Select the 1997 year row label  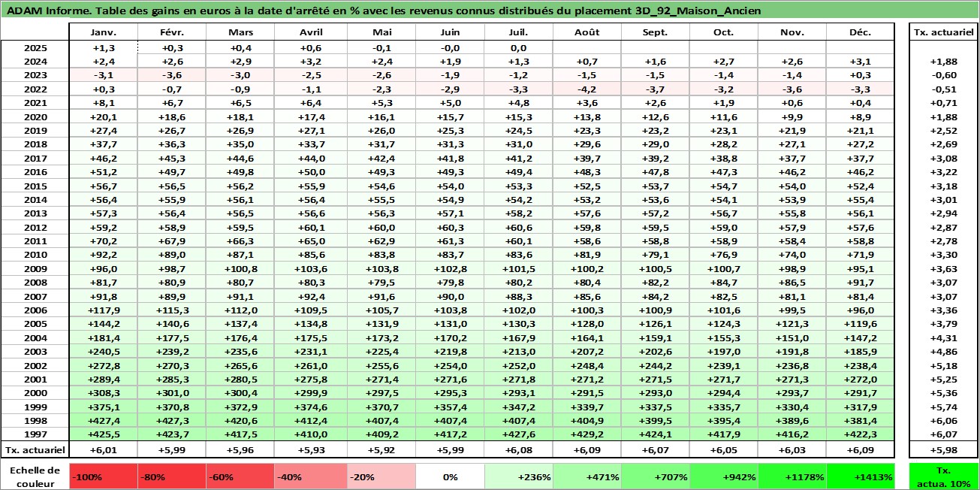click(x=35, y=434)
